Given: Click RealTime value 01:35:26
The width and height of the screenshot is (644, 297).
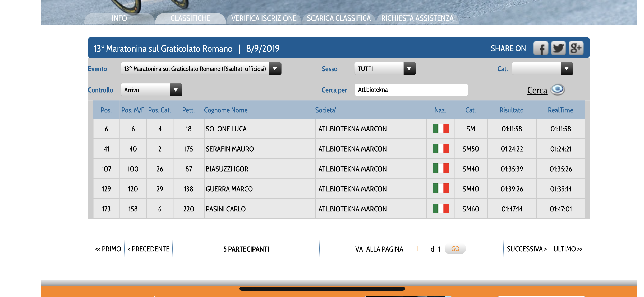Looking at the screenshot, I should point(560,169).
